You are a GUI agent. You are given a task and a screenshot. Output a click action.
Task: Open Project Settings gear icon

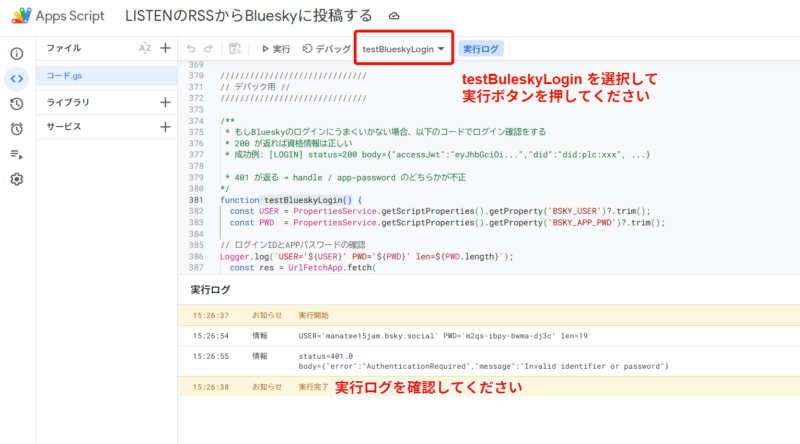(x=17, y=179)
